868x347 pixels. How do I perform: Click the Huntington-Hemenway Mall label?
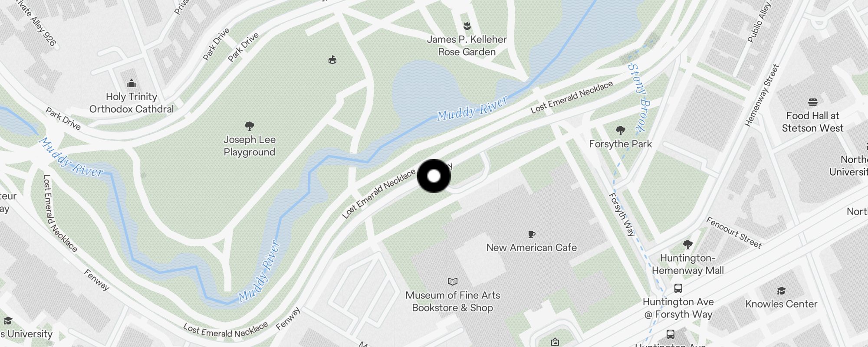pos(688,264)
